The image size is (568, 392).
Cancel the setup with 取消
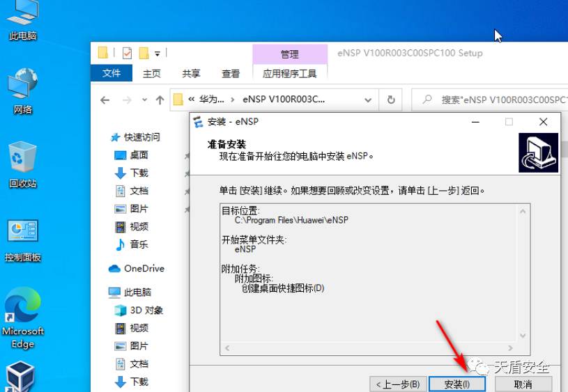coord(523,384)
